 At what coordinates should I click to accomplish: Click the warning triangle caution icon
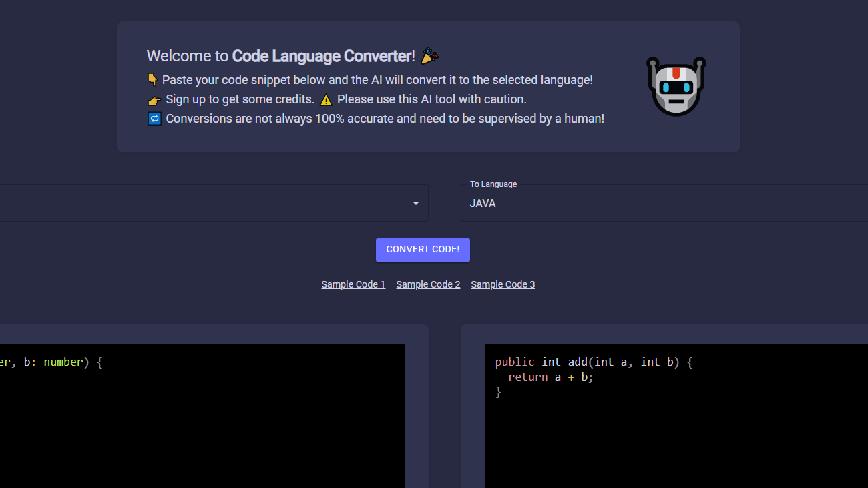click(x=326, y=99)
